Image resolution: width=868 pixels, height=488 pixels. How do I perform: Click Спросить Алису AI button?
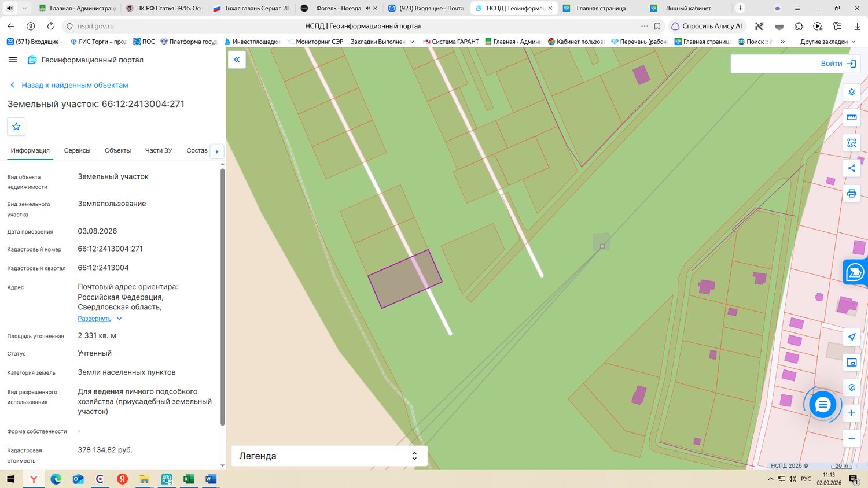(707, 26)
